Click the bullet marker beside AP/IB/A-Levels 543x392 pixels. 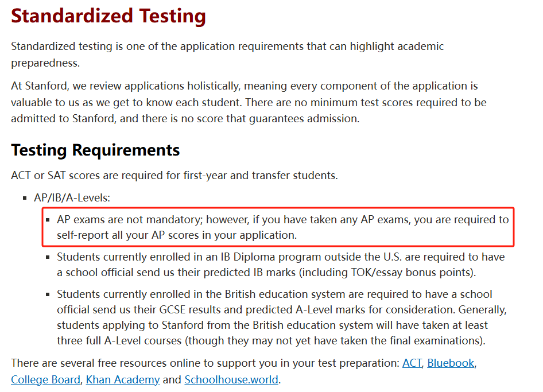(x=25, y=198)
